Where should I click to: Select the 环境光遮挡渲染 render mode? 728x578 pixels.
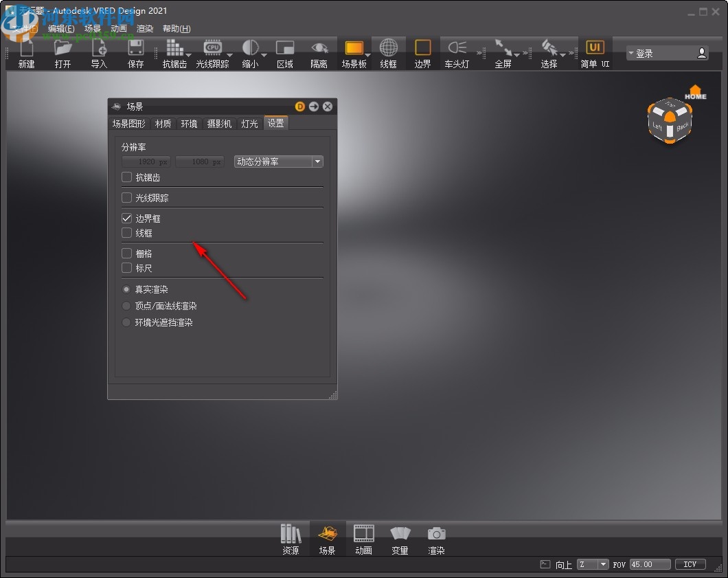(126, 322)
